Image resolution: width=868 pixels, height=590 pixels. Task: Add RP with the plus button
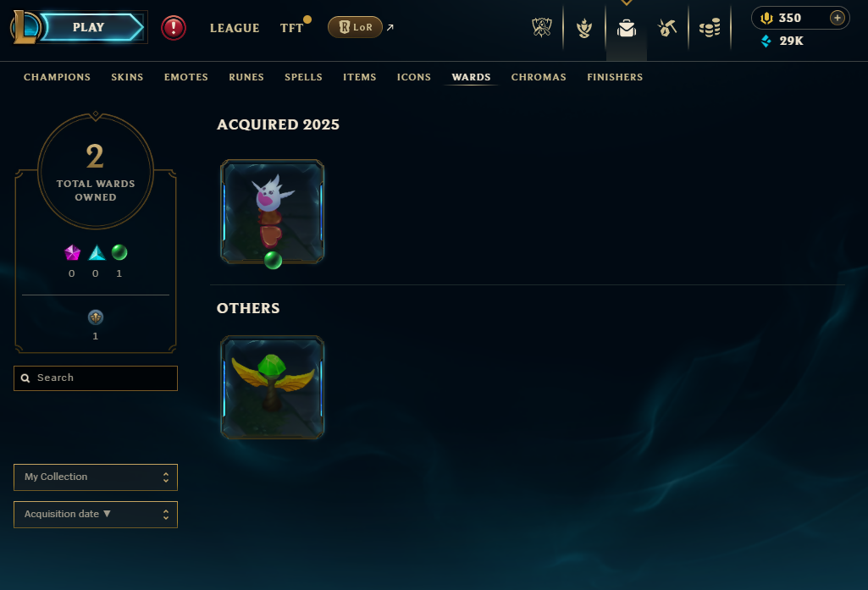click(838, 19)
